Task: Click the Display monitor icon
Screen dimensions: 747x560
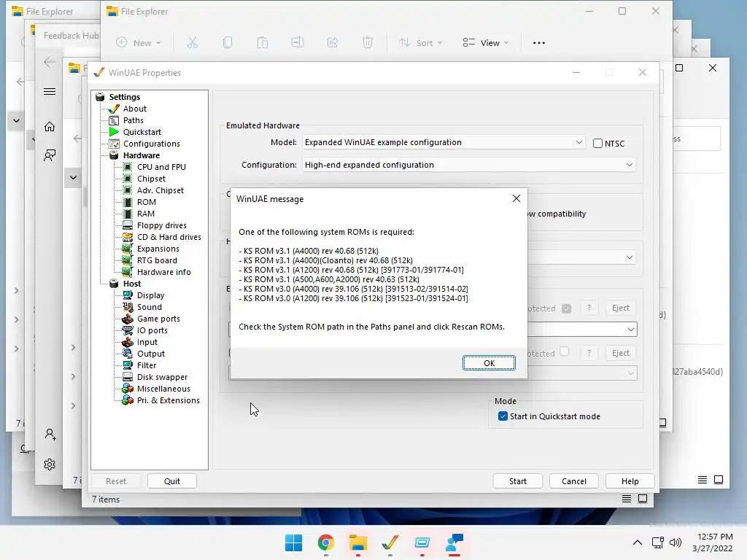Action: tap(127, 295)
